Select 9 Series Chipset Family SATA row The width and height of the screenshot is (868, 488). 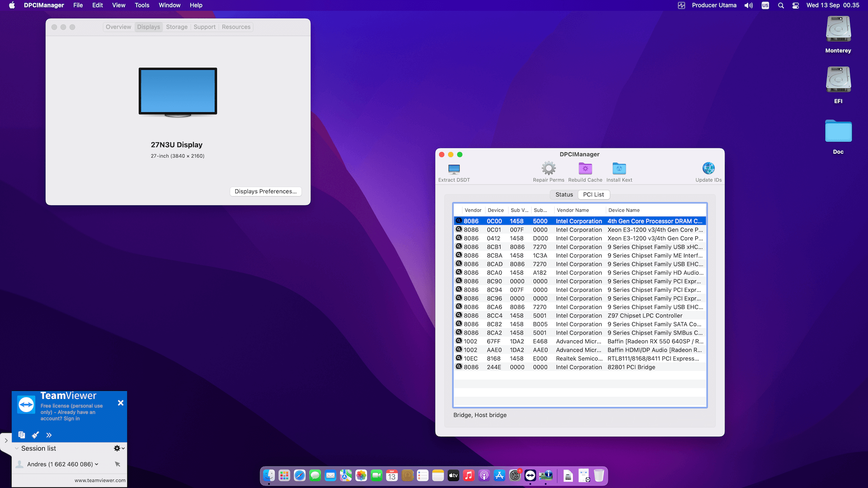click(580, 324)
